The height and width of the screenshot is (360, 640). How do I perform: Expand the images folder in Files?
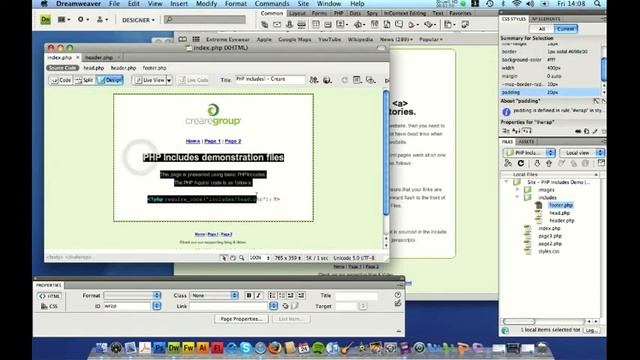pos(517,190)
